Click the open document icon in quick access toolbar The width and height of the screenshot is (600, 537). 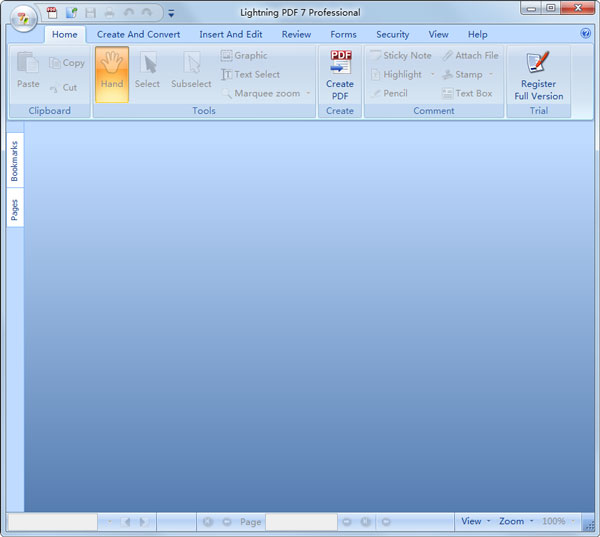tap(71, 13)
